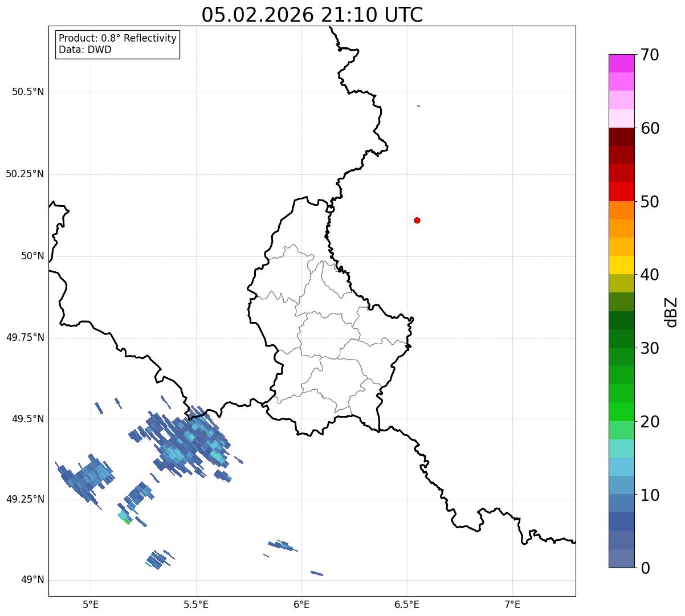Click the "Product: 0.8° Reflectivity" label
This screenshot has width=685, height=616.
pyautogui.click(x=118, y=38)
